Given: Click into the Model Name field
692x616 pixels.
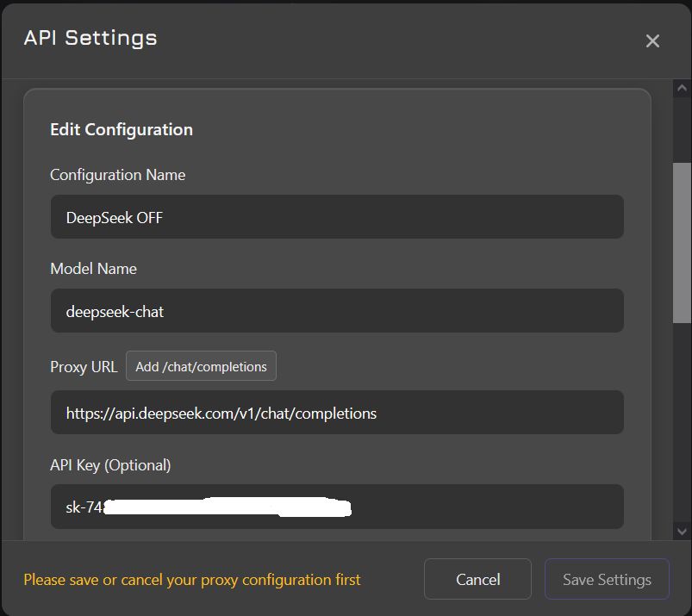Looking at the screenshot, I should point(336,311).
